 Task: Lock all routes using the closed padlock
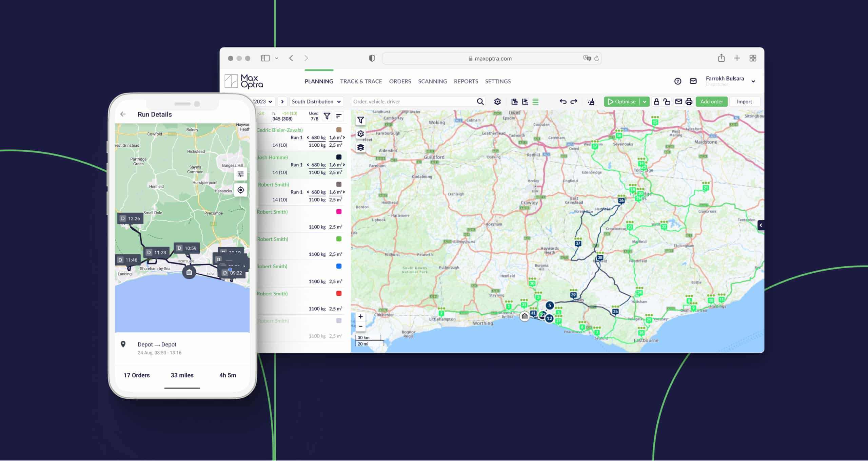pos(656,101)
